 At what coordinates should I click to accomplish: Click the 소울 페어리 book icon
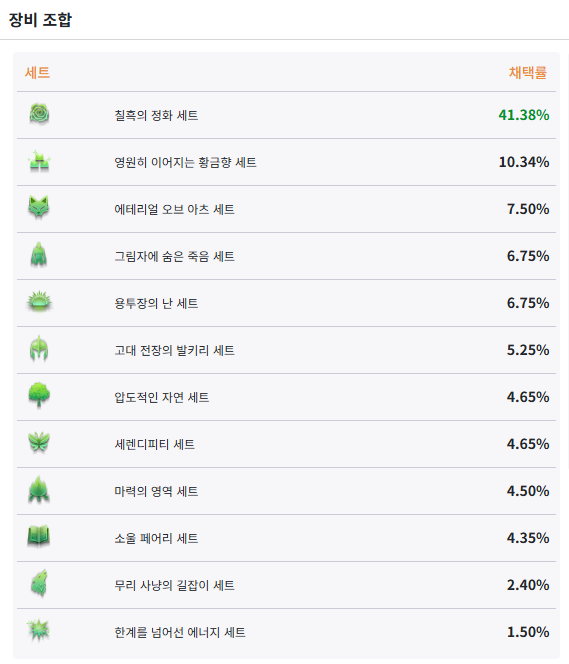(39, 536)
